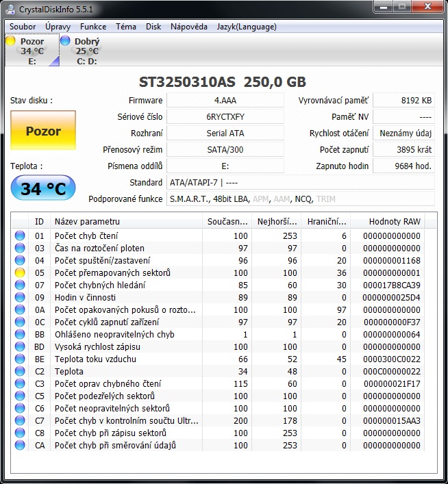Click the ID column header
Screen dimensions: 448x484
tap(39, 221)
